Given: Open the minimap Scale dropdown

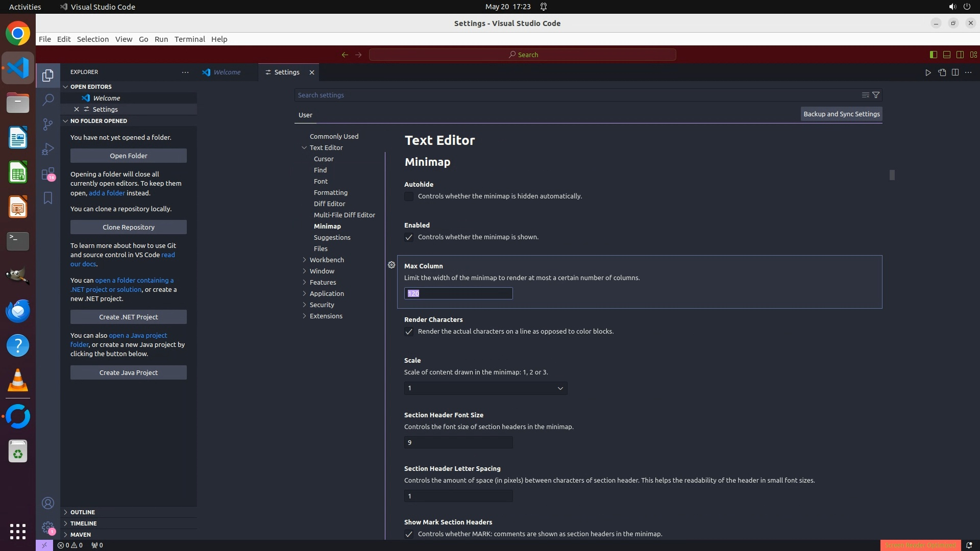Looking at the screenshot, I should (x=485, y=388).
